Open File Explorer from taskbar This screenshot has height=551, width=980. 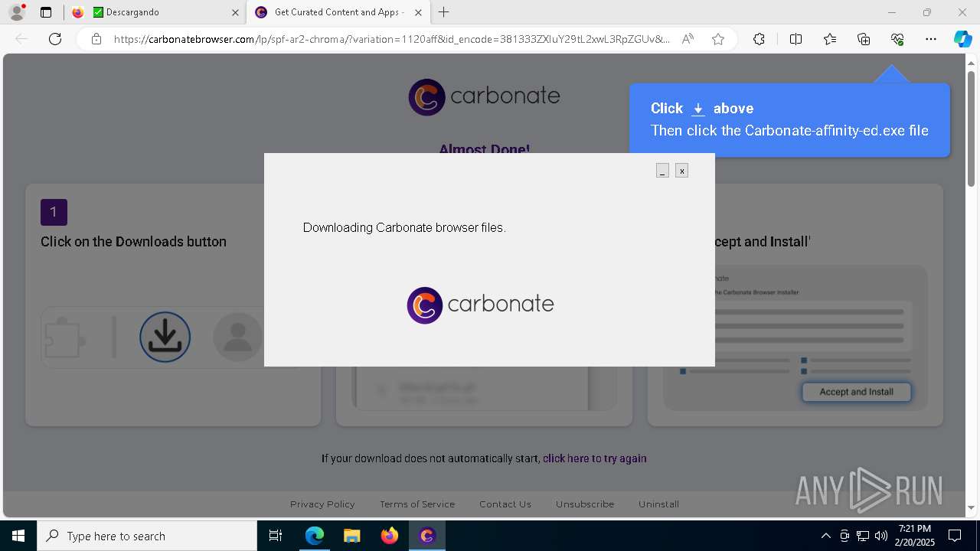click(352, 536)
